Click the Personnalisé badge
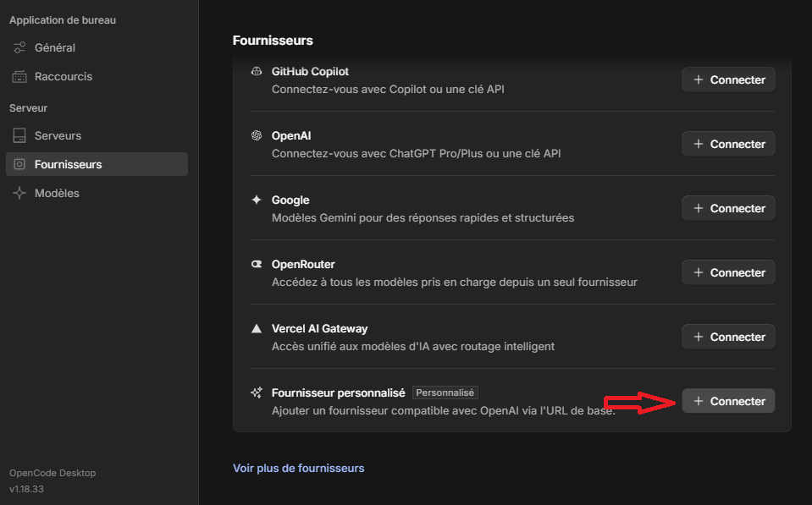812x505 pixels. click(x=445, y=392)
